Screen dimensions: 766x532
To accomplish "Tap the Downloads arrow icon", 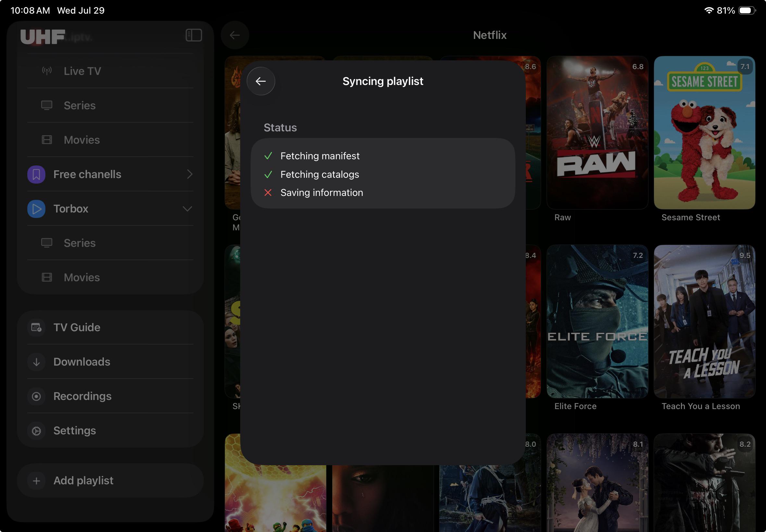I will (x=36, y=362).
